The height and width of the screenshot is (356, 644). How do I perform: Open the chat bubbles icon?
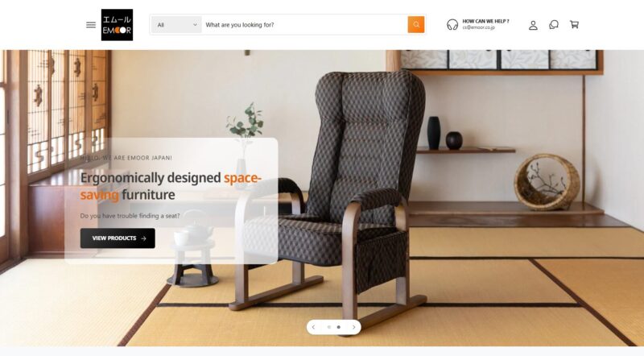(x=554, y=25)
